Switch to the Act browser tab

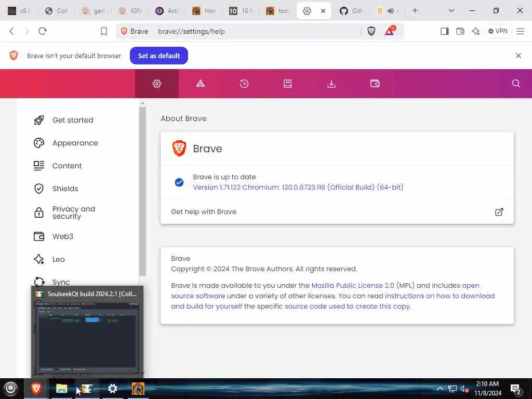(x=167, y=11)
